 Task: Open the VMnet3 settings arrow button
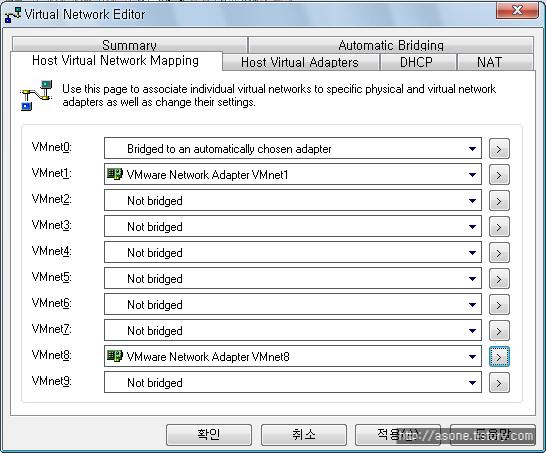click(499, 227)
